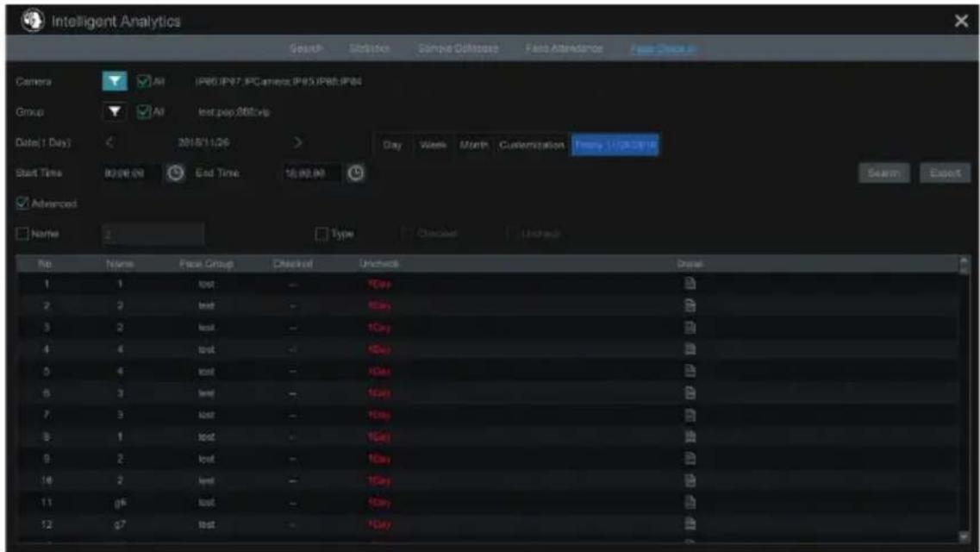View detail document for row No. 10

coord(690,480)
